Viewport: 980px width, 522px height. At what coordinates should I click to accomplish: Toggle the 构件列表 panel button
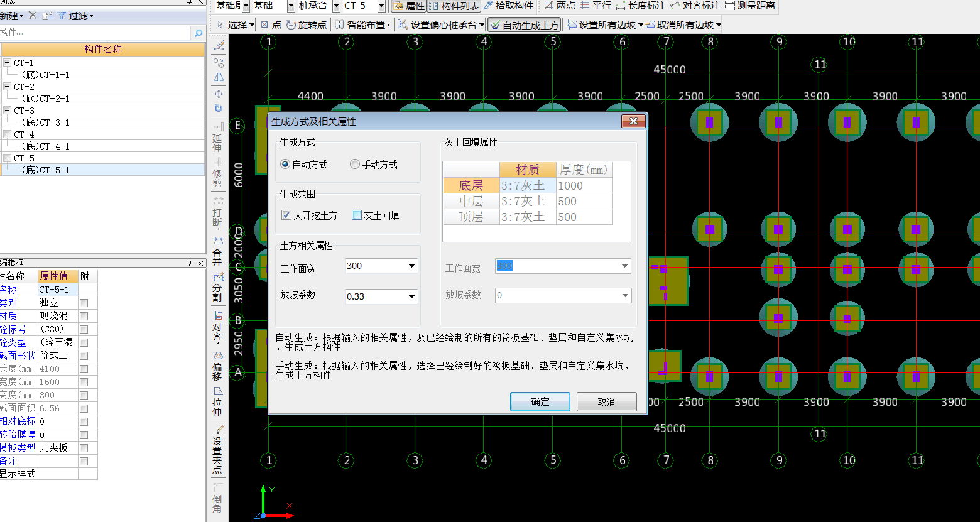(x=454, y=6)
